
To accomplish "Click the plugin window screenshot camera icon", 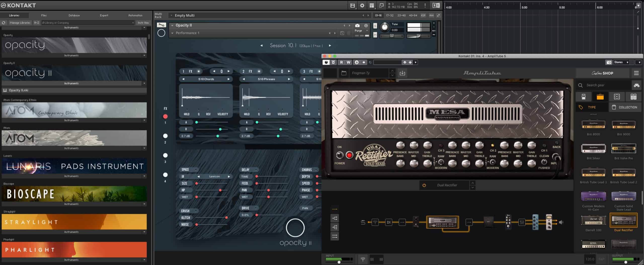I will [609, 62].
